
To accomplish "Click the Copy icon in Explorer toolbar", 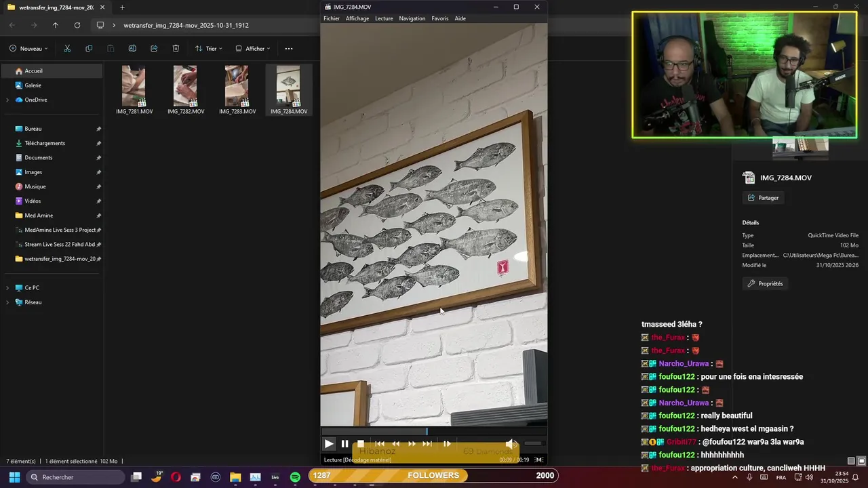I will pos(89,49).
